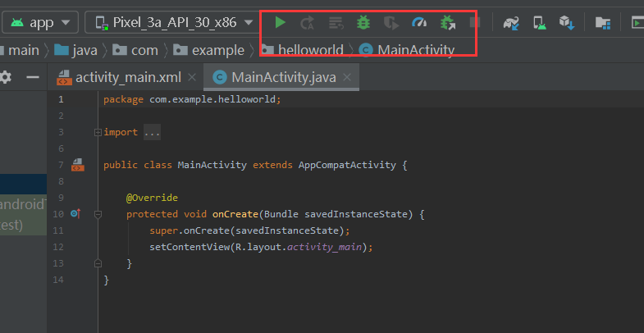Click the com breadcrumb package

(x=135, y=51)
